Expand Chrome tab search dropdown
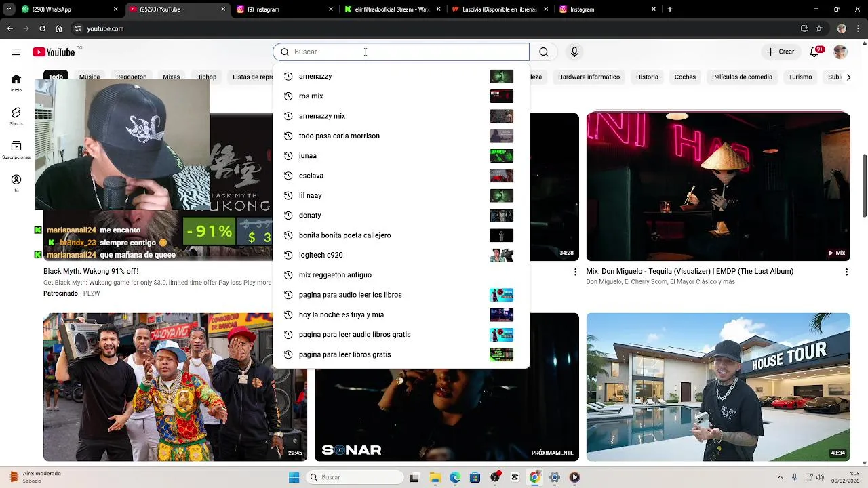Screen dimensions: 868x488 click(9, 9)
